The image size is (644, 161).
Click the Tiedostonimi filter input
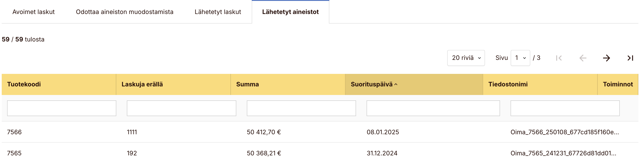point(565,108)
